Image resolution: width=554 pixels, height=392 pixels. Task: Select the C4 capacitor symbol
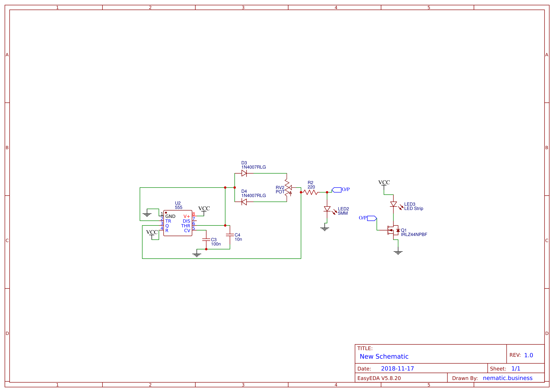point(230,235)
